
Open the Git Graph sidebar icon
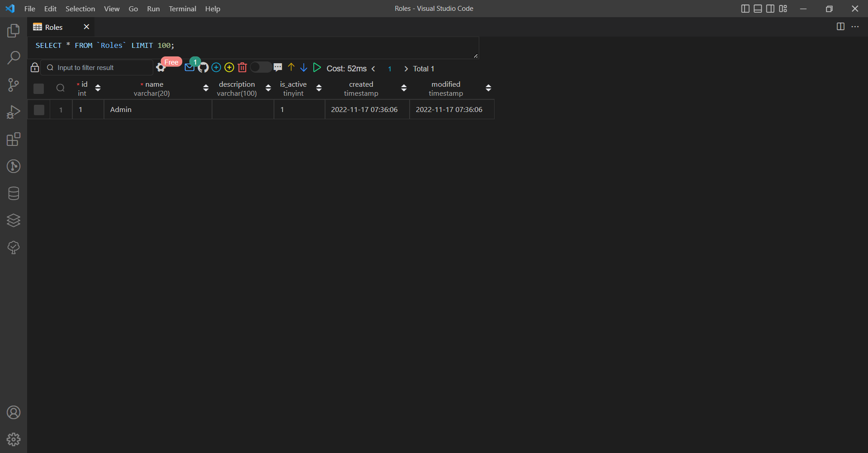(14, 166)
